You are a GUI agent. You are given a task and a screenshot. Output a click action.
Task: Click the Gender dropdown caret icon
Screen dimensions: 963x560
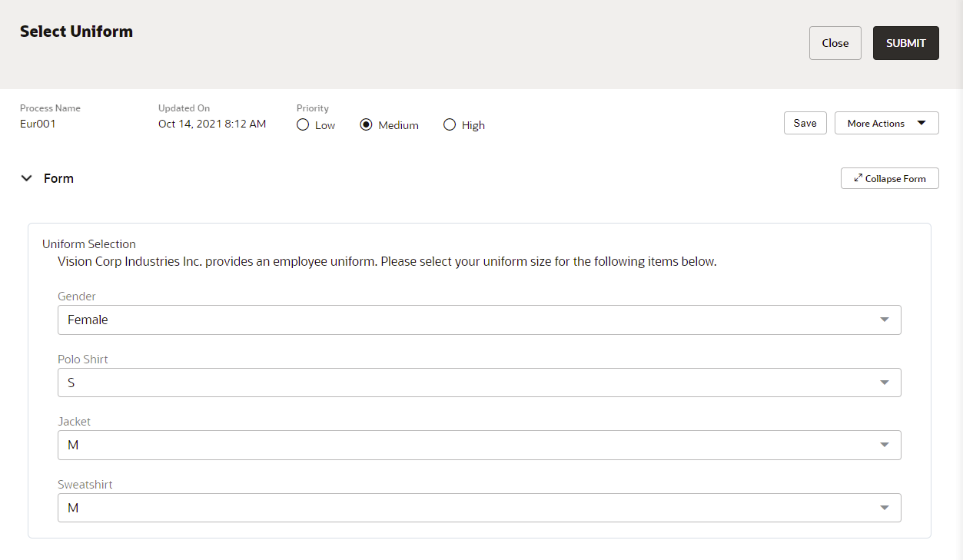pos(884,320)
